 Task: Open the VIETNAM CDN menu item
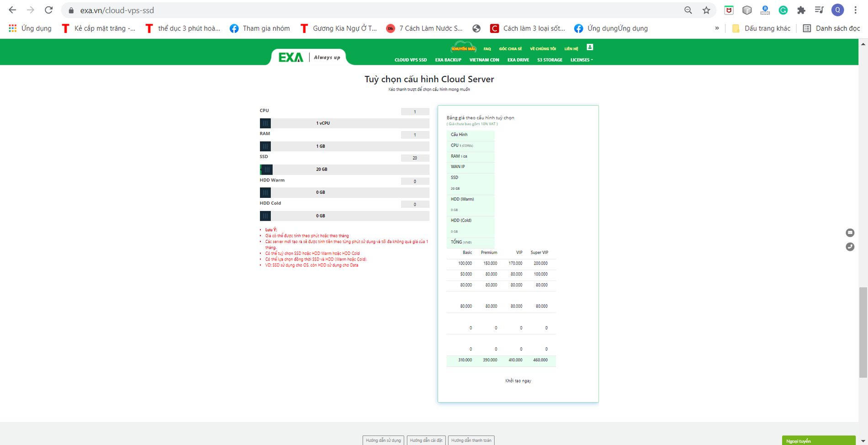(484, 60)
